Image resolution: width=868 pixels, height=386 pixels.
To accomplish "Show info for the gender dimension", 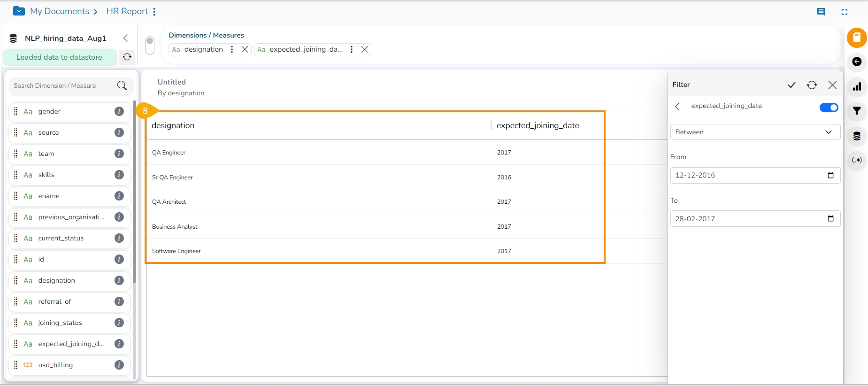I will pyautogui.click(x=119, y=111).
